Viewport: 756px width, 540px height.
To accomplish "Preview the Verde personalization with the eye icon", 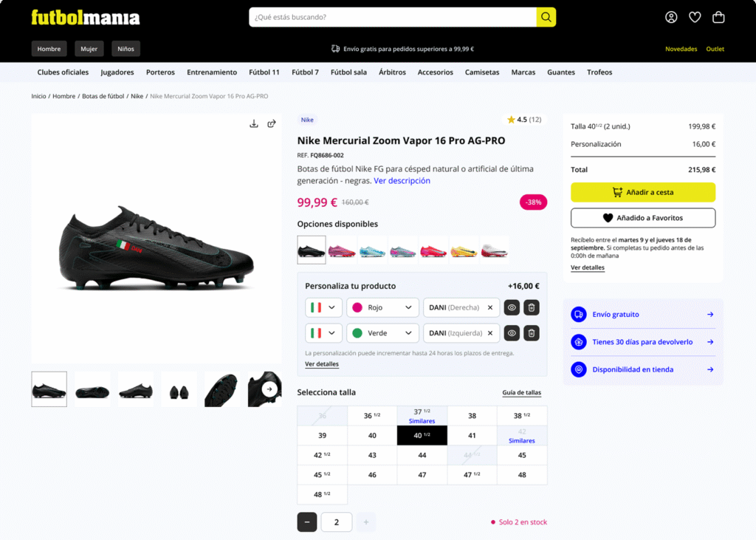I will pyautogui.click(x=512, y=333).
